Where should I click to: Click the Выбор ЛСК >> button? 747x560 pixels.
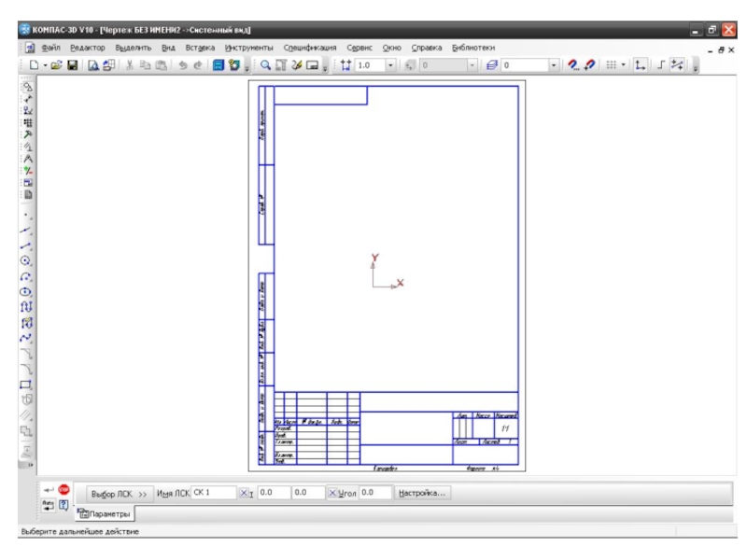pyautogui.click(x=120, y=494)
